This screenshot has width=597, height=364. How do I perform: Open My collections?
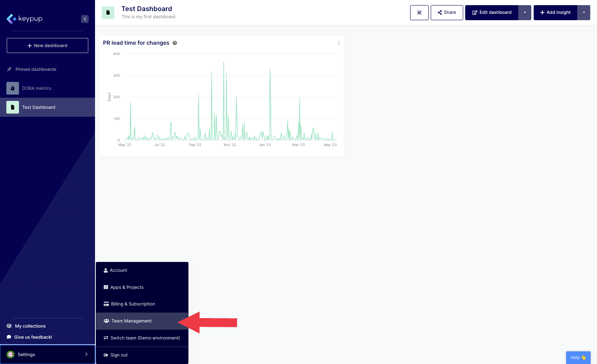coord(30,326)
